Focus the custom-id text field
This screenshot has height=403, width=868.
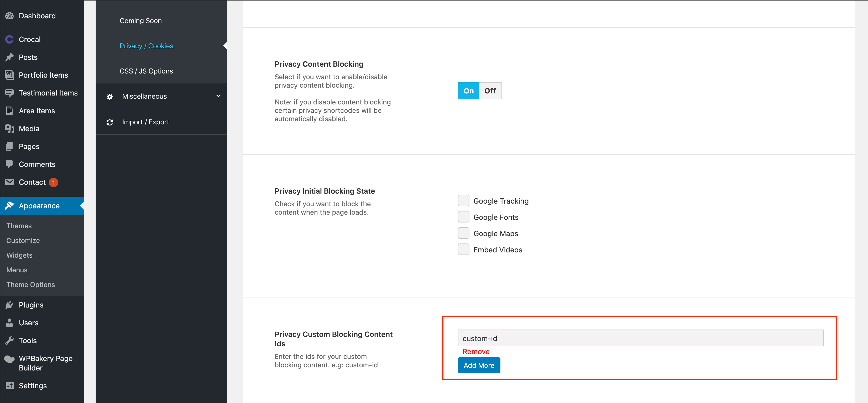[x=640, y=338]
